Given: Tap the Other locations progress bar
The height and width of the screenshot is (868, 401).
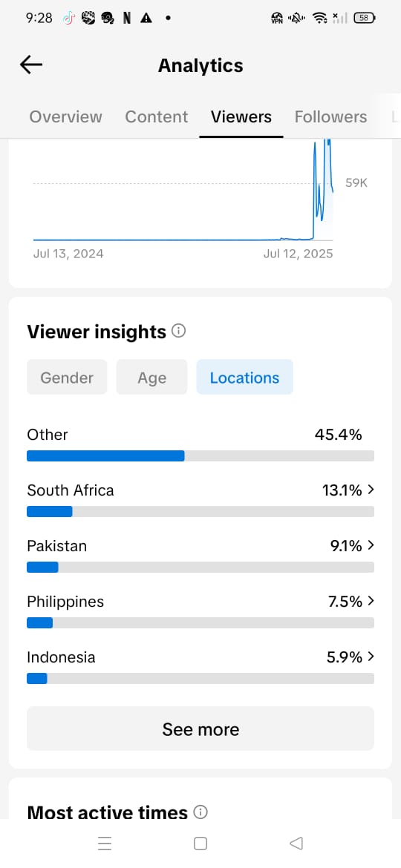Looking at the screenshot, I should [x=200, y=456].
